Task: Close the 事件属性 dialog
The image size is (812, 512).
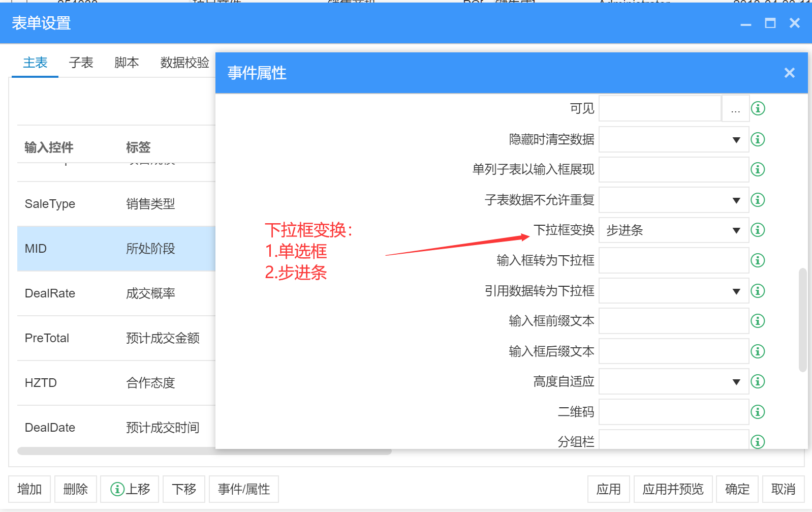Action: point(789,73)
